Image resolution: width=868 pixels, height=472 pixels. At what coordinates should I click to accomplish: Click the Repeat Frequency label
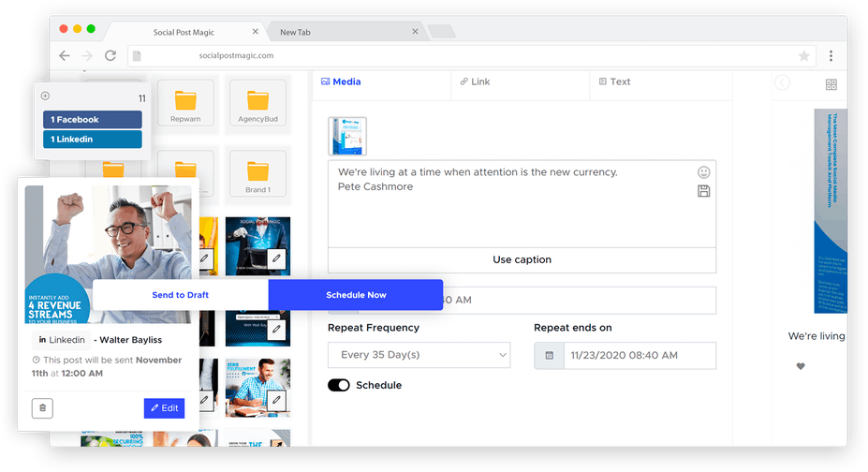coord(374,328)
